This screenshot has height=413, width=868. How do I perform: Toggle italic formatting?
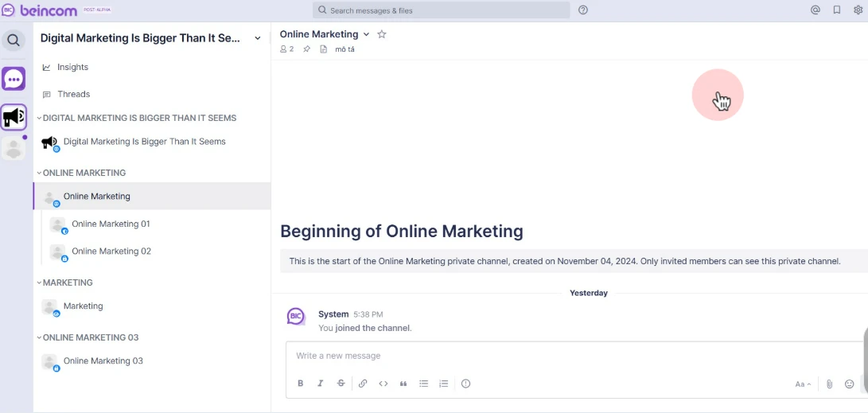pyautogui.click(x=320, y=383)
